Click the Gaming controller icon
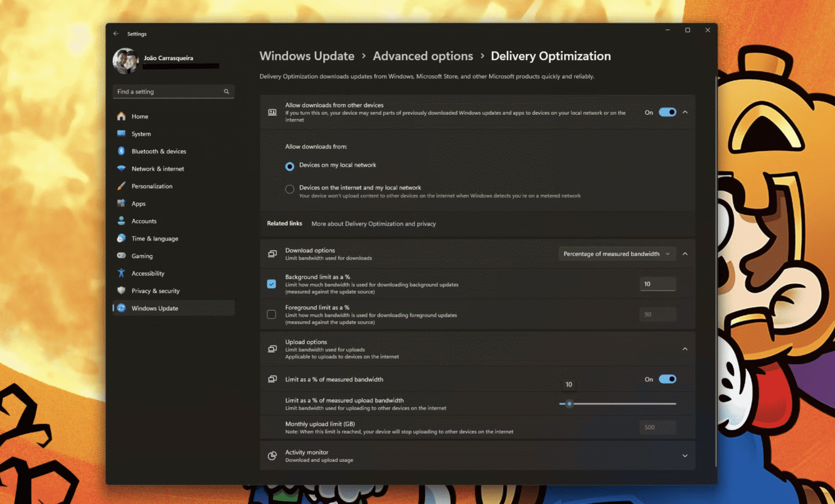This screenshot has height=504, width=835. point(121,256)
